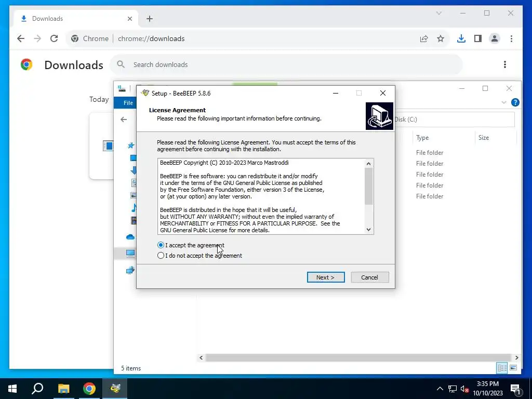
Task: Click the Explorer horizontal scrollbar track
Action: click(x=358, y=357)
